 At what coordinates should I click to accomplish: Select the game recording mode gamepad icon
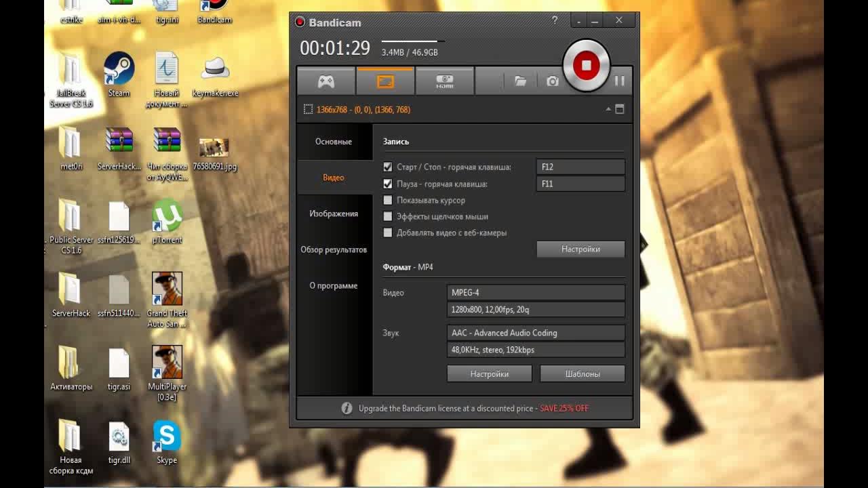click(x=326, y=81)
